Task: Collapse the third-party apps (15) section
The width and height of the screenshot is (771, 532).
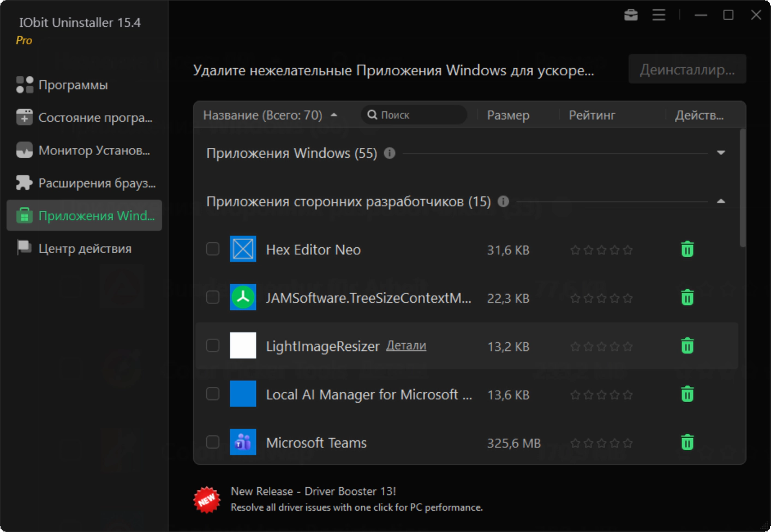Action: (721, 201)
